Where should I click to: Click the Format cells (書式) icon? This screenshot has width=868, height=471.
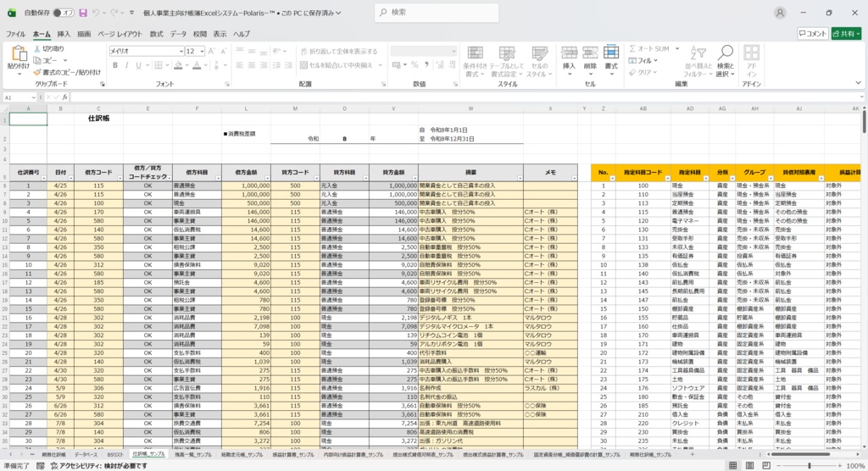pyautogui.click(x=611, y=53)
